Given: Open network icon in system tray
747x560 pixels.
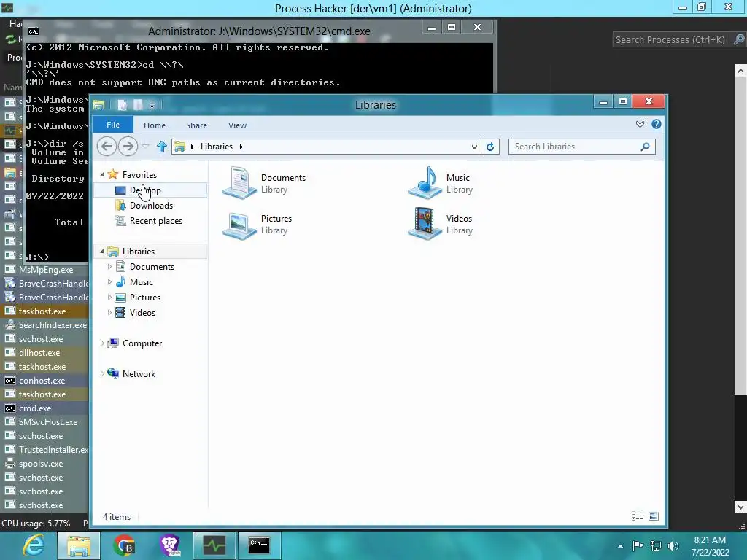Looking at the screenshot, I should (x=656, y=545).
